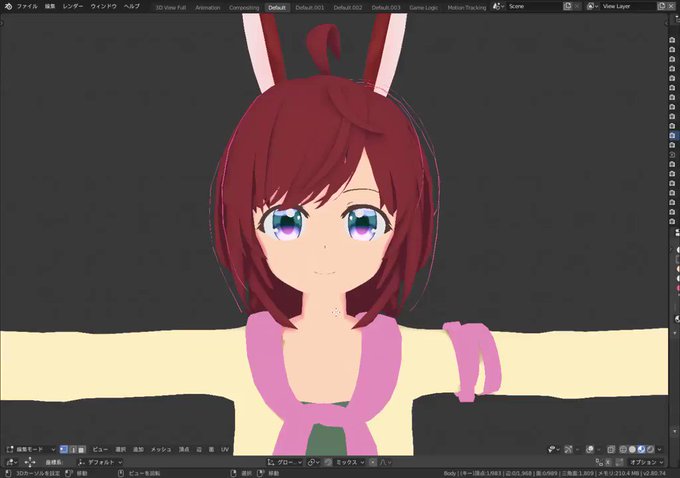Toggle viewport overlays icon
The image size is (680, 478).
tap(590, 449)
